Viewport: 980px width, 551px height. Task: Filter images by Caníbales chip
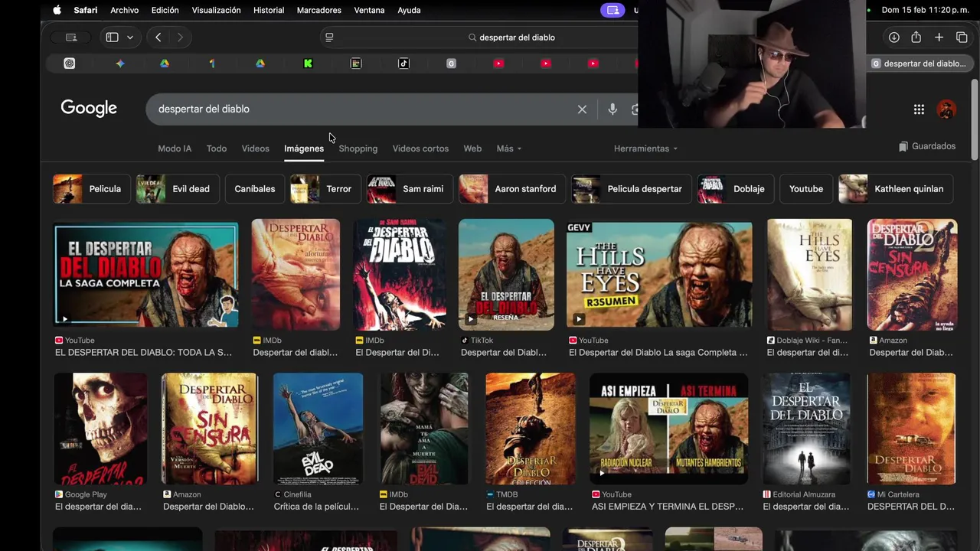click(x=255, y=189)
